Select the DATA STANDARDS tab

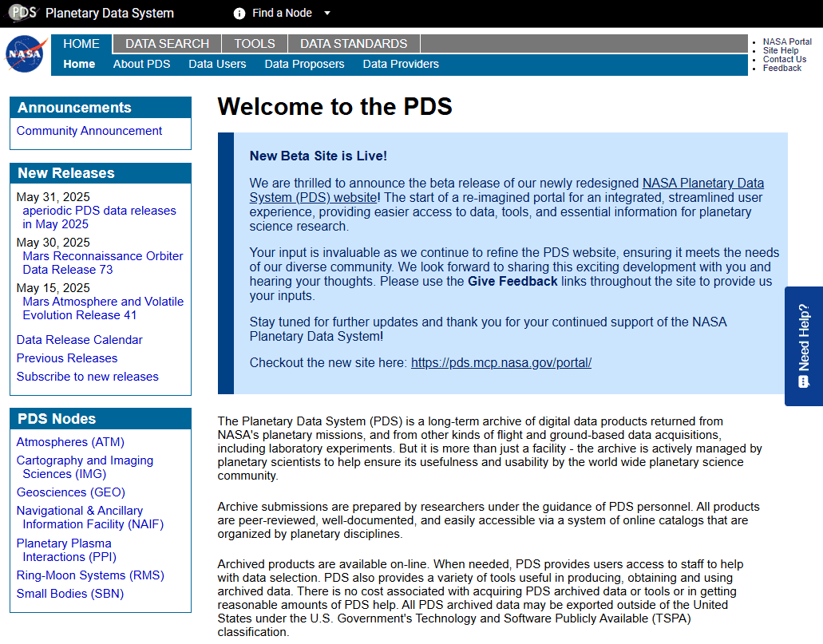(354, 44)
